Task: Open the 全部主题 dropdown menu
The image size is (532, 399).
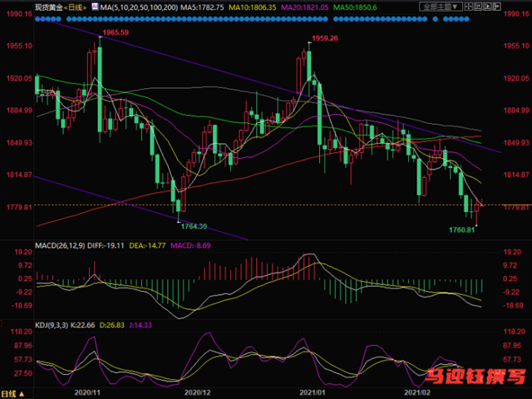Action: point(441,7)
